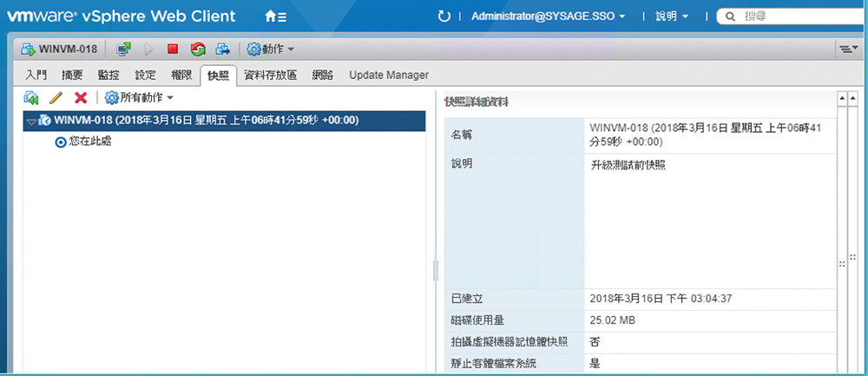This screenshot has width=868, height=376.
Task: Click the 25.02 MB disk usage value
Action: click(x=613, y=320)
